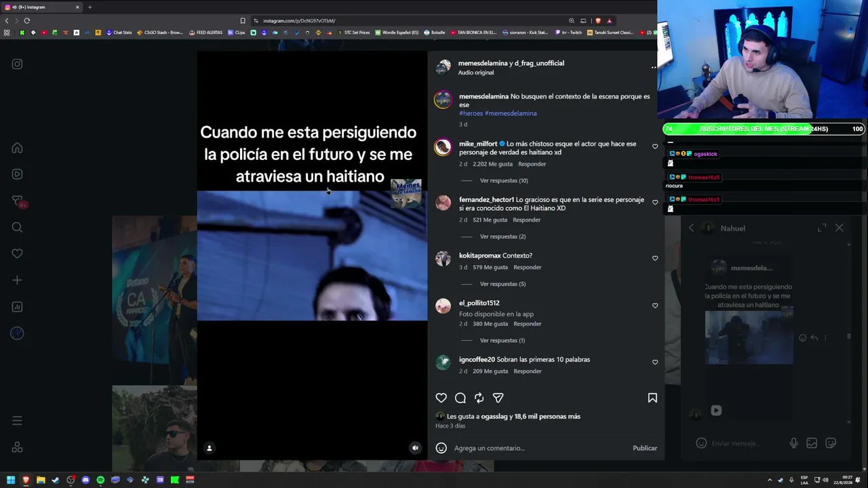Show tagged people on the video
This screenshot has height=488, width=868.
point(210,448)
